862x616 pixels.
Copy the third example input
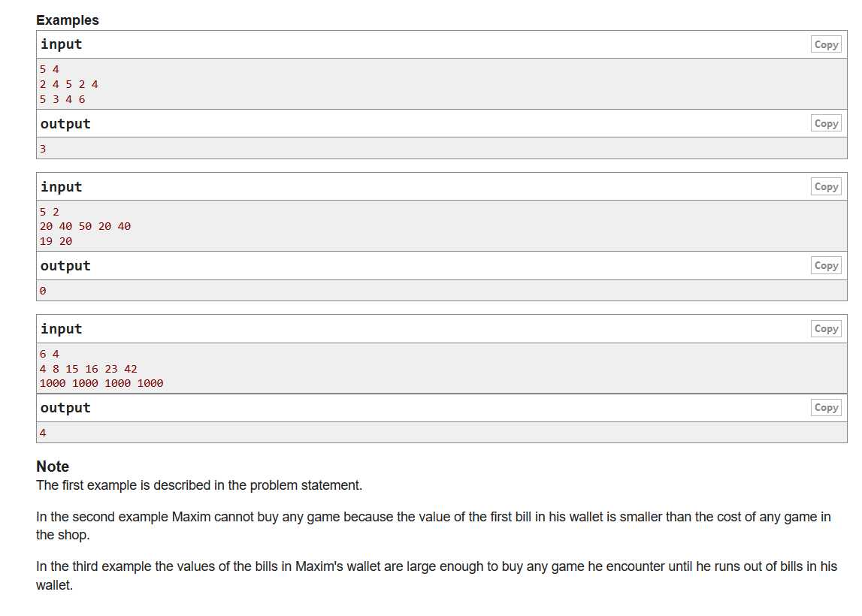[826, 328]
